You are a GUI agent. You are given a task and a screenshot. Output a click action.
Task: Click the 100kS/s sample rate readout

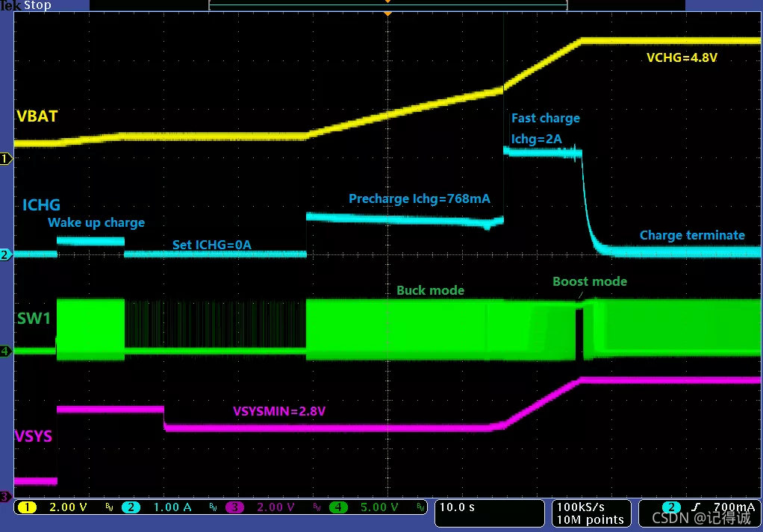(581, 507)
